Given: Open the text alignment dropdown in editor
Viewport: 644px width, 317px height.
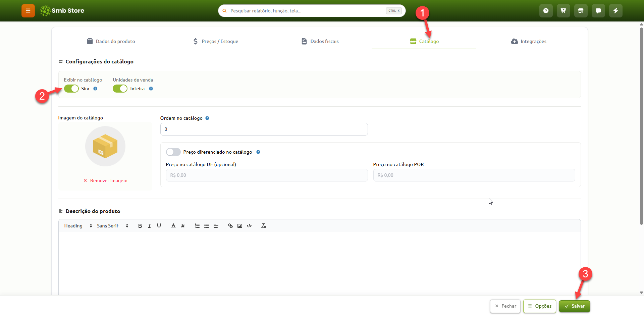Looking at the screenshot, I should [216, 226].
